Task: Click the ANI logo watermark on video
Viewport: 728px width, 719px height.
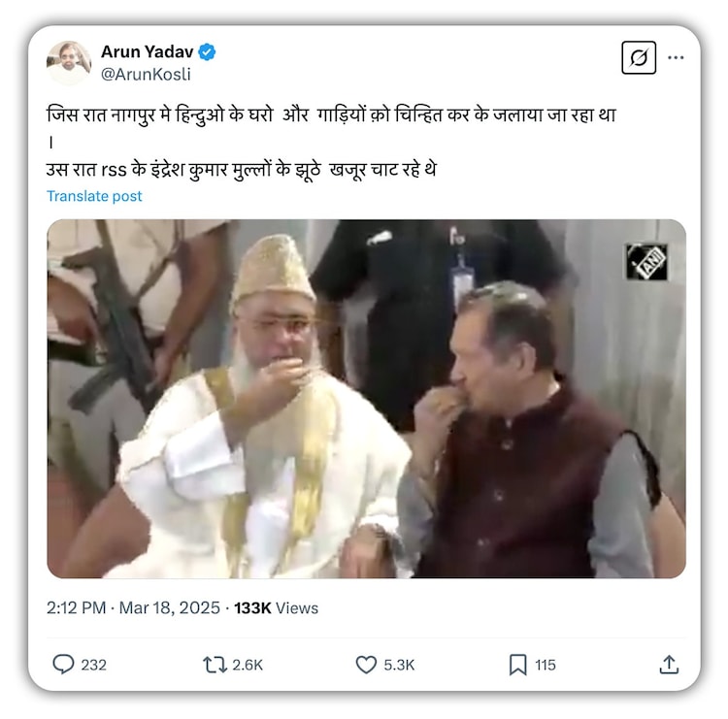Action: (645, 261)
